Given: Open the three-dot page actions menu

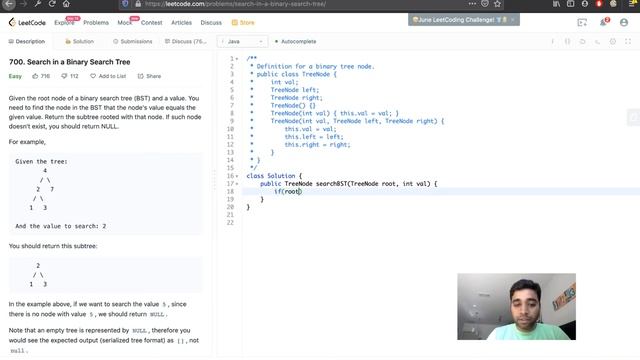Looking at the screenshot, I should click(472, 4).
